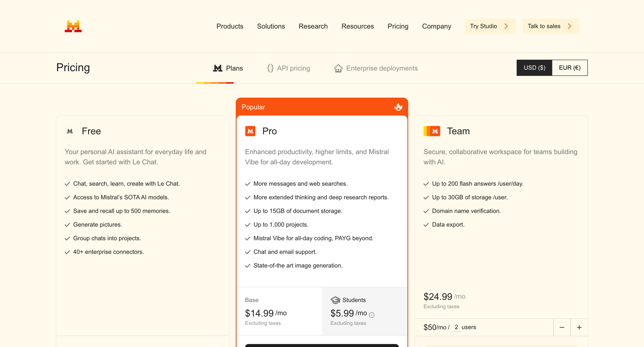
Task: Click the checkmark beside 'Generate pictures.'
Action: click(67, 225)
